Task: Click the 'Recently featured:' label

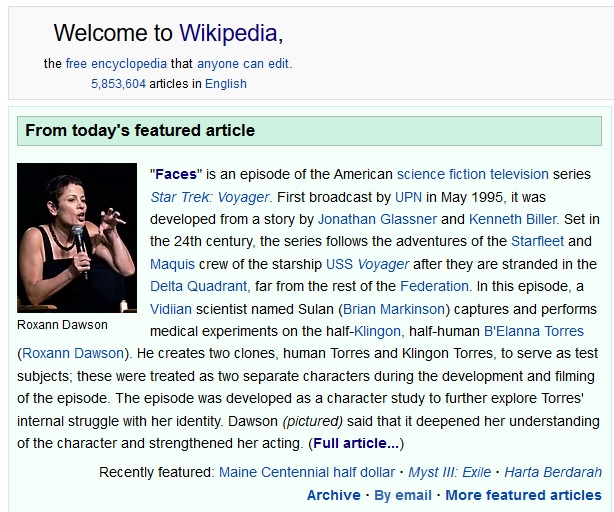Action: coord(157,472)
